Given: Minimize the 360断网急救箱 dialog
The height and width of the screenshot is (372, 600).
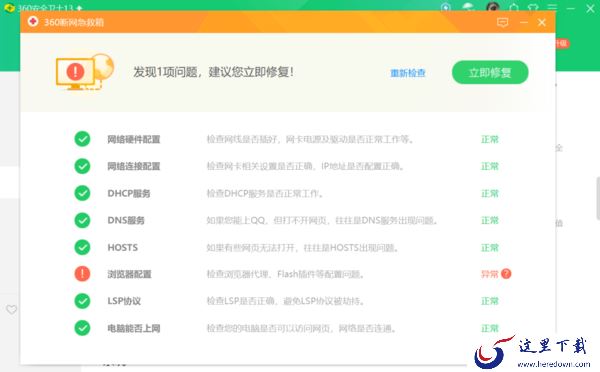Looking at the screenshot, I should (523, 22).
